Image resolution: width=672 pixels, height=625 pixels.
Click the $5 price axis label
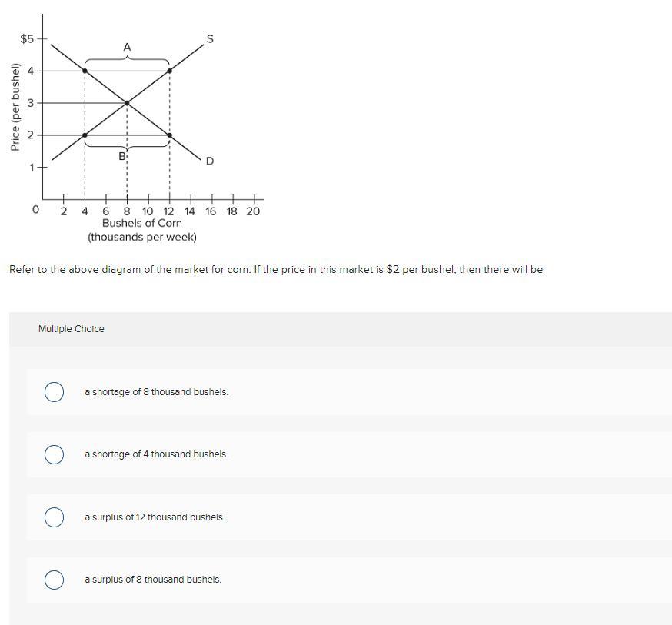coord(27,38)
